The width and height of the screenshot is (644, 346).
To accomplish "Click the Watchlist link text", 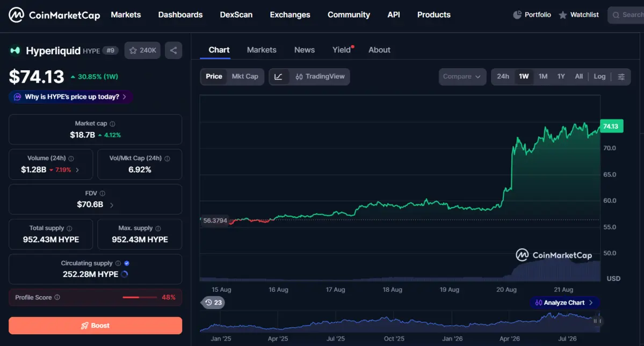I will pos(584,15).
